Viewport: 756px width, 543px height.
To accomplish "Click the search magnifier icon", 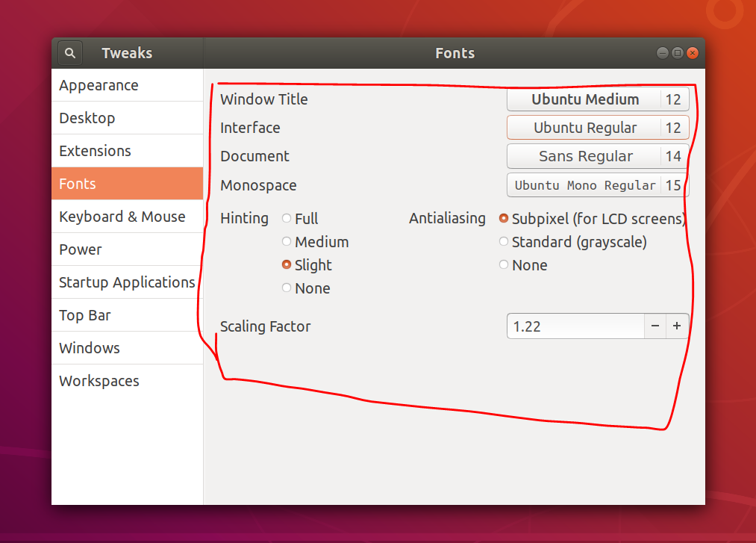I will [69, 52].
